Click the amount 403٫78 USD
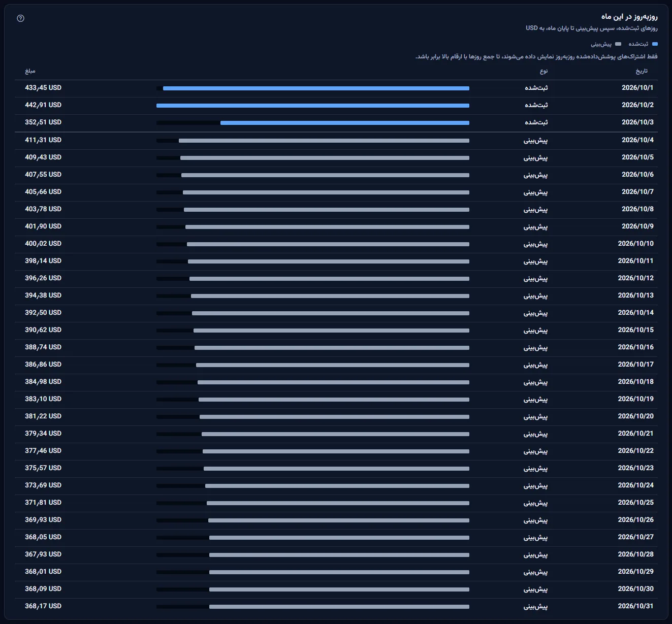Viewport: 672px width, 624px height. (x=43, y=209)
